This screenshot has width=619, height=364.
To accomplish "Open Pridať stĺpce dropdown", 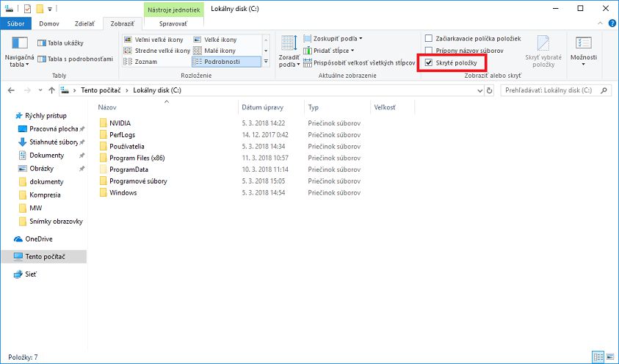I will (x=329, y=51).
